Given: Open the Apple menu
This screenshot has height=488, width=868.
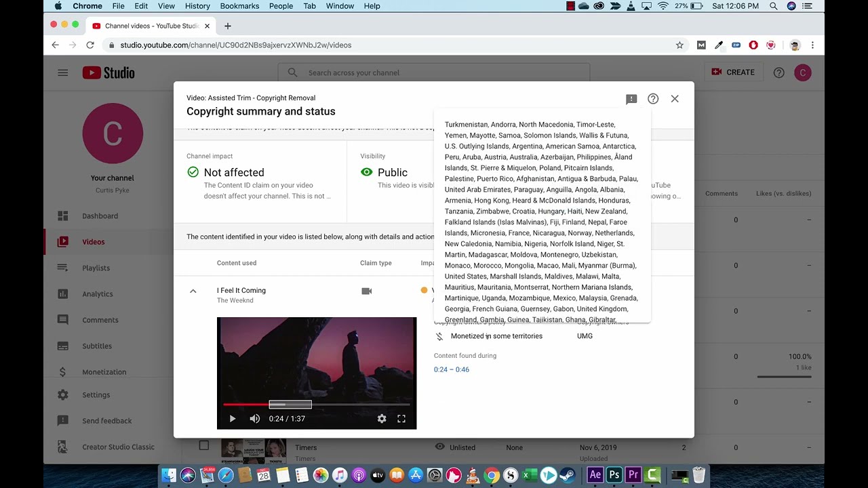Looking at the screenshot, I should tap(58, 6).
